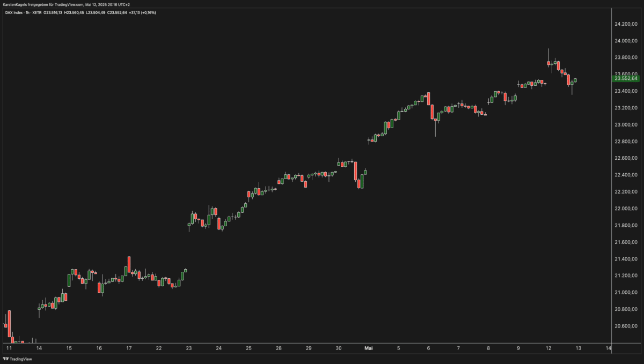Click the percent change +0,16% indicator
This screenshot has height=364, width=644.
point(149,12)
